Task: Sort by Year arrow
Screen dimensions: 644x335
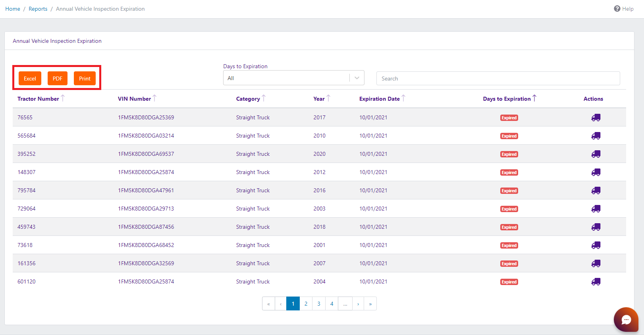Action: click(328, 98)
